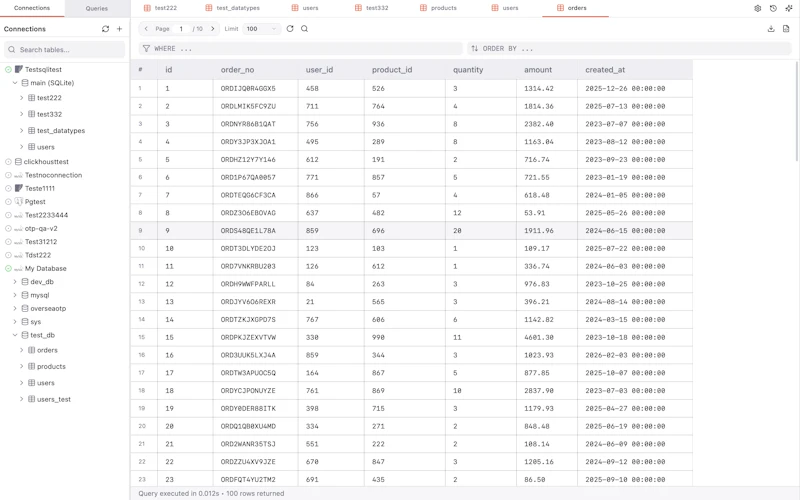The image size is (800, 500).
Task: Refresh the Connections list
Action: click(x=105, y=29)
